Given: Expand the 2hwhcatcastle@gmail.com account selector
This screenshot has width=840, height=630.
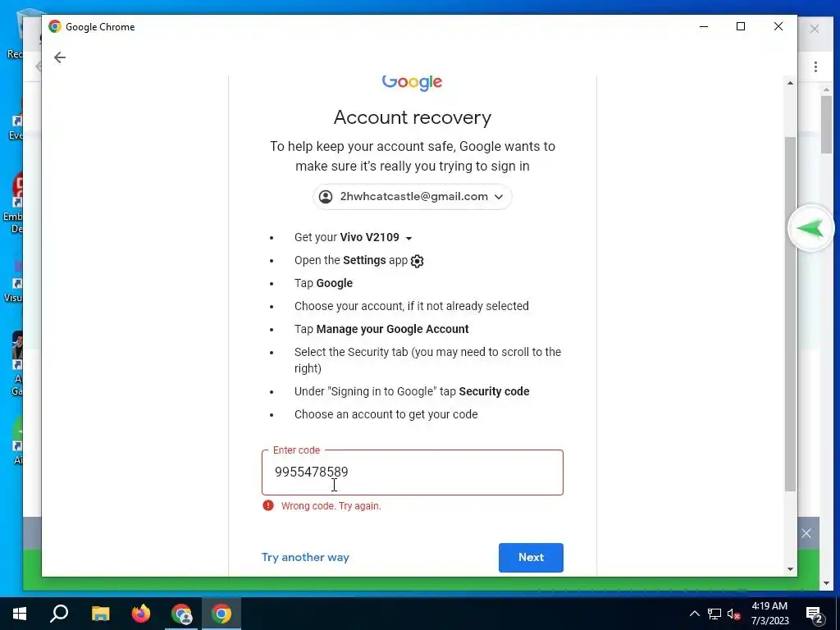Looking at the screenshot, I should click(412, 197).
